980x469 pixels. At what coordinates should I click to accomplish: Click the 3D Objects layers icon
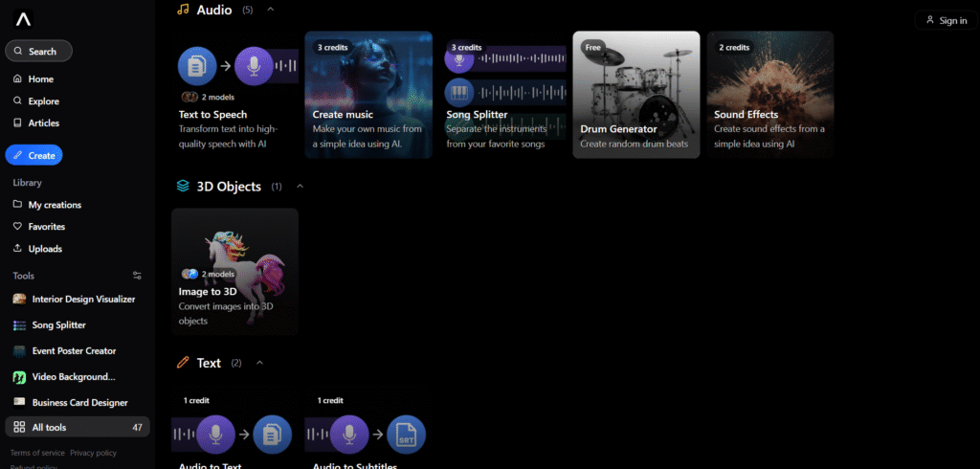coord(183,187)
